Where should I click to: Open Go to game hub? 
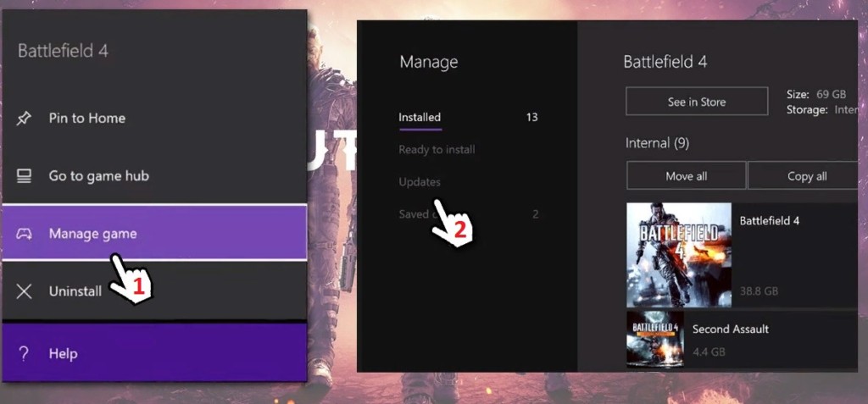click(154, 176)
